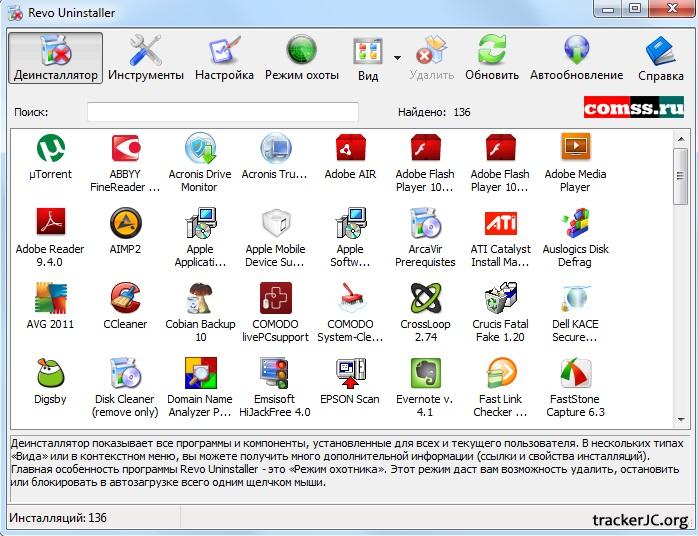Open the Справка help button
This screenshot has height=536, width=698.
660,58
